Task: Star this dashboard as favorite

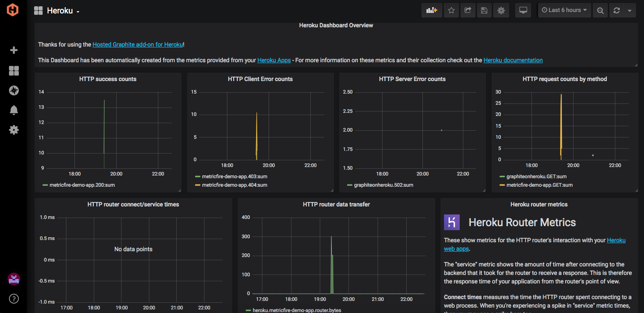Action: coord(452,10)
